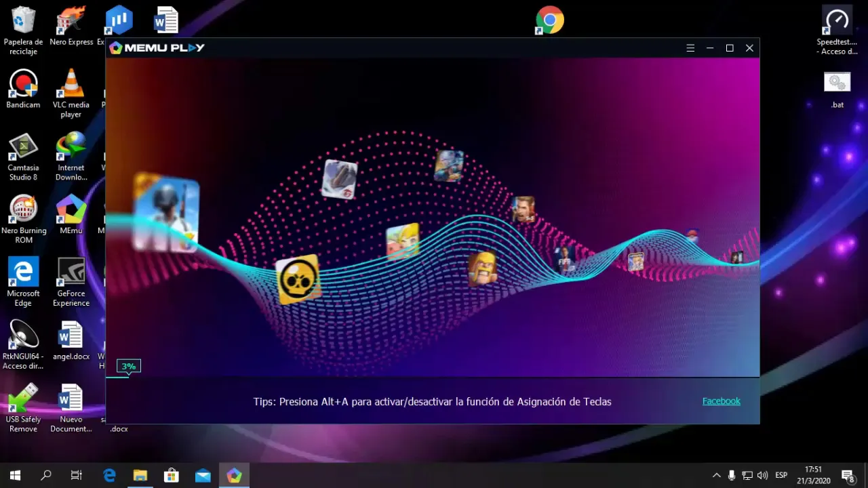Open RtkNGUI64 desktop shortcut

23,346
